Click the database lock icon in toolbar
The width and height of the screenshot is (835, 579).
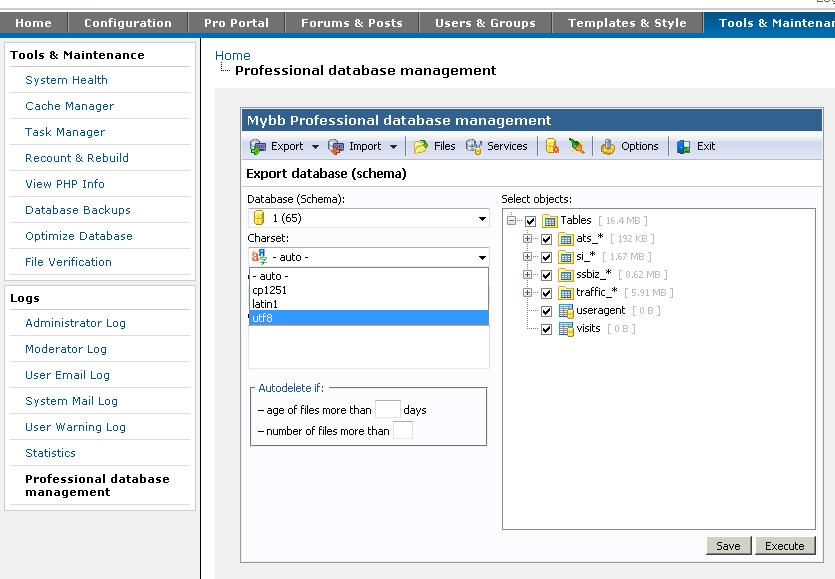[x=552, y=146]
